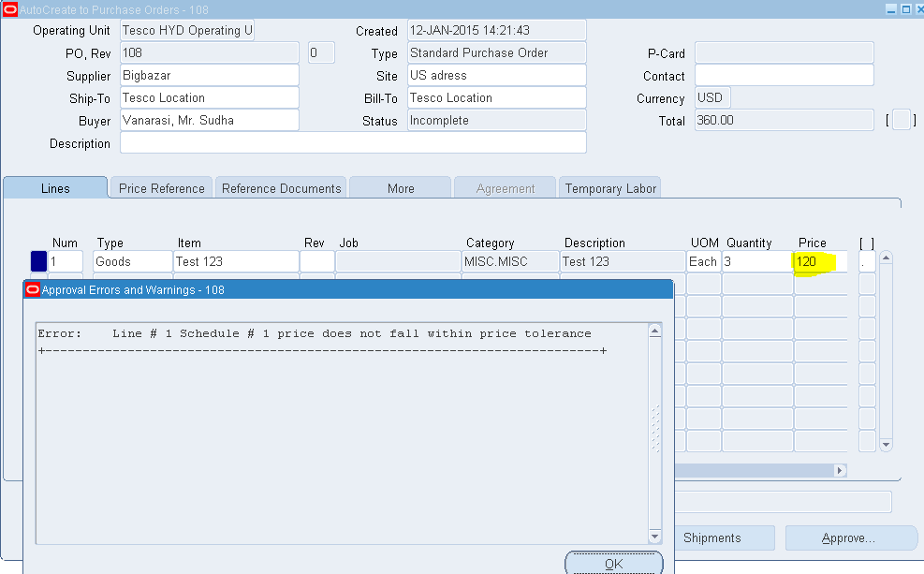This screenshot has width=924, height=574.
Task: Click the Price field showing 120
Action: pos(821,261)
